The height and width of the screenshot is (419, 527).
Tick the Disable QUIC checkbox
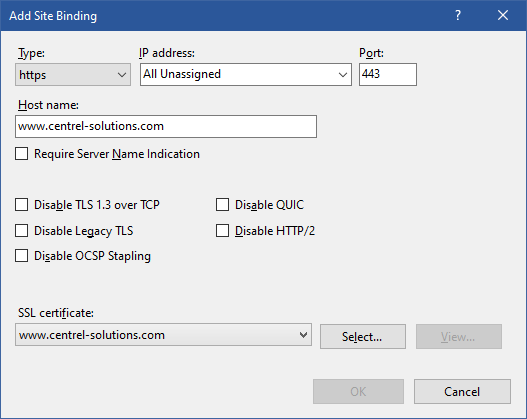[x=222, y=205]
